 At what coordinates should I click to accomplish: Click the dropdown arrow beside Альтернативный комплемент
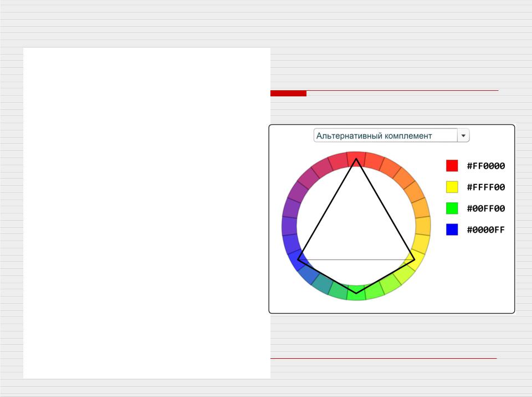point(463,136)
